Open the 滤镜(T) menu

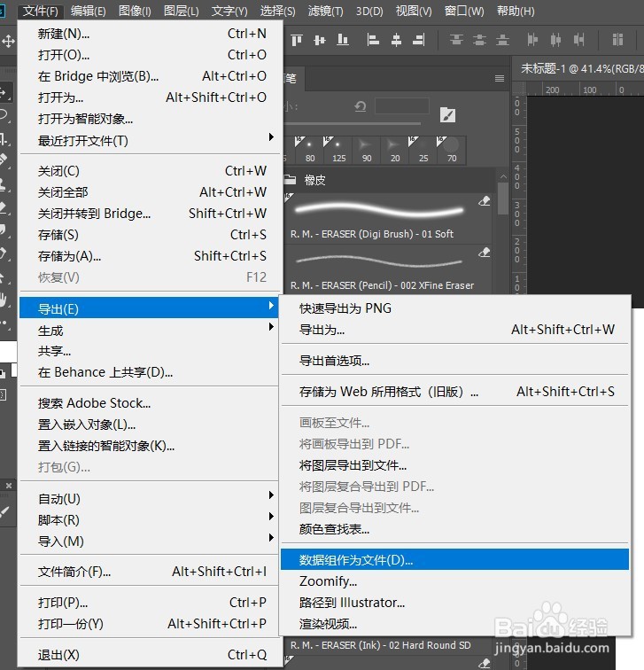325,11
